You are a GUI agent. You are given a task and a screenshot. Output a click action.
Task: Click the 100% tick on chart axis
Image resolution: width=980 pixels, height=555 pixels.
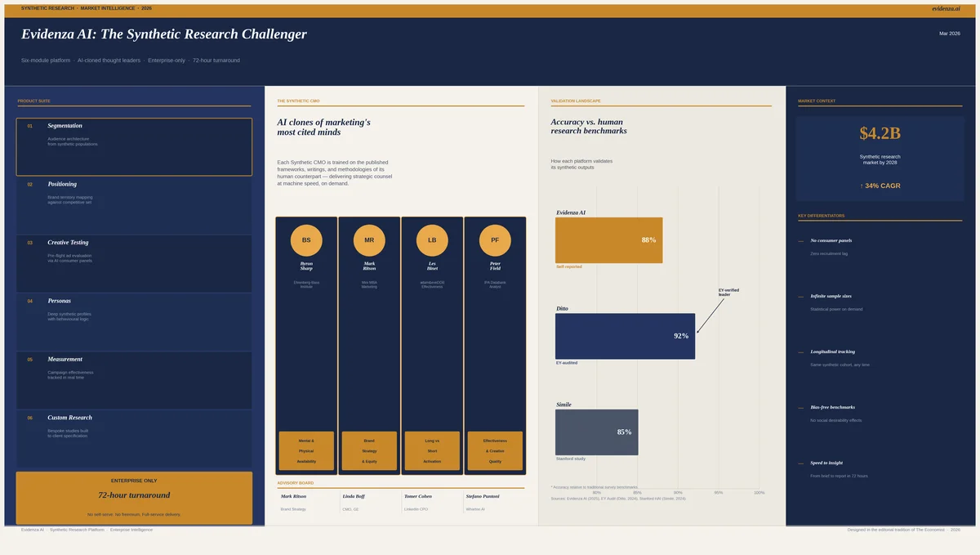click(759, 492)
